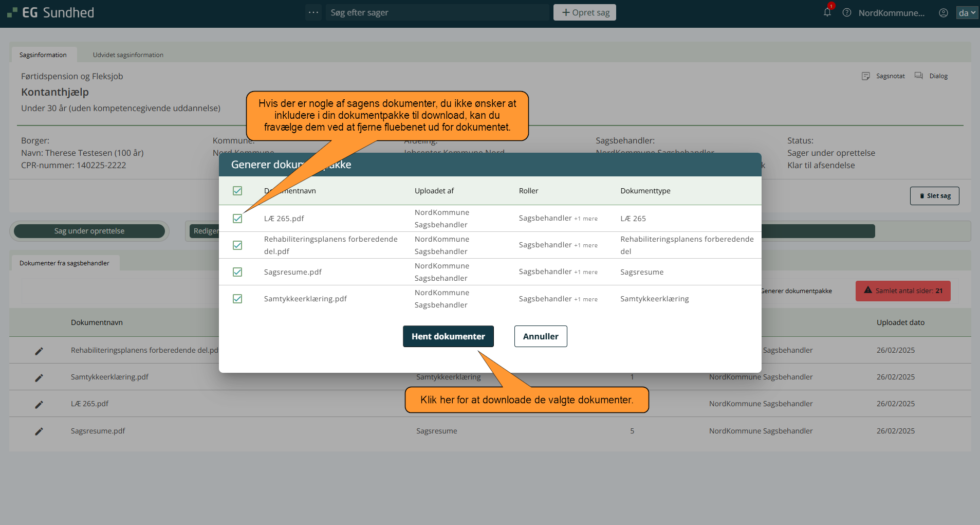
Task: Open the Sagsnotat note icon
Action: [866, 76]
